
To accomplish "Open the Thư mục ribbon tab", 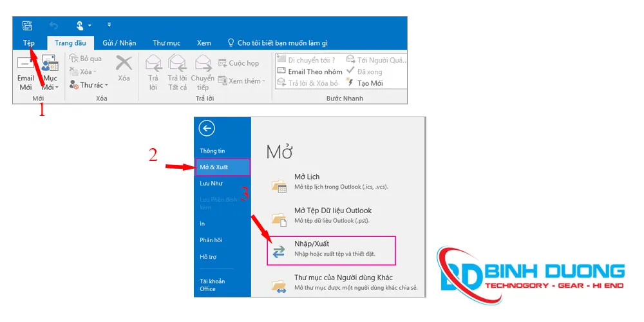I will tap(166, 43).
